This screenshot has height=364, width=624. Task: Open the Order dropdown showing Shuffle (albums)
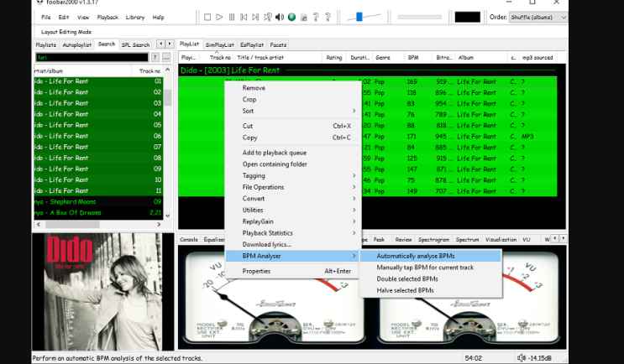[538, 18]
